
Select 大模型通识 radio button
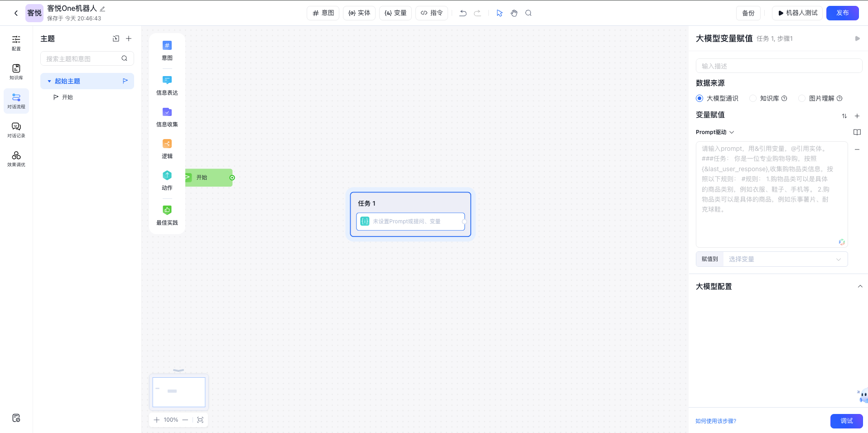coord(699,98)
